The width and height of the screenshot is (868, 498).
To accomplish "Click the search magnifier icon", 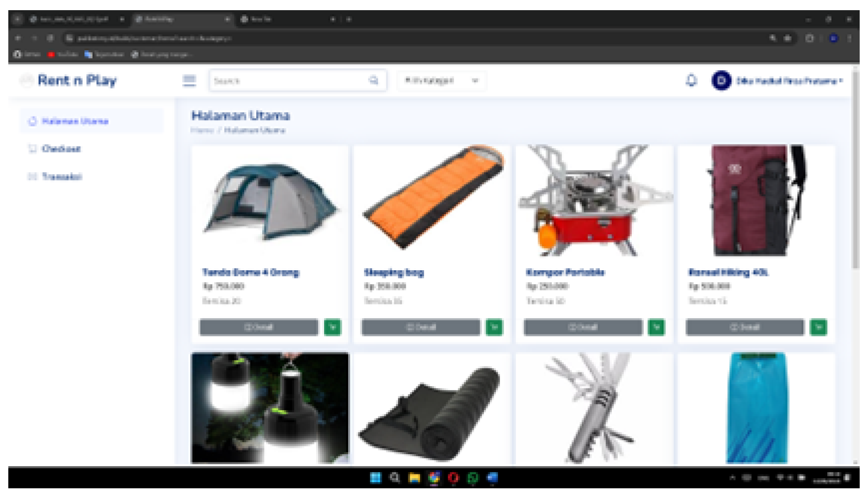I will [374, 80].
